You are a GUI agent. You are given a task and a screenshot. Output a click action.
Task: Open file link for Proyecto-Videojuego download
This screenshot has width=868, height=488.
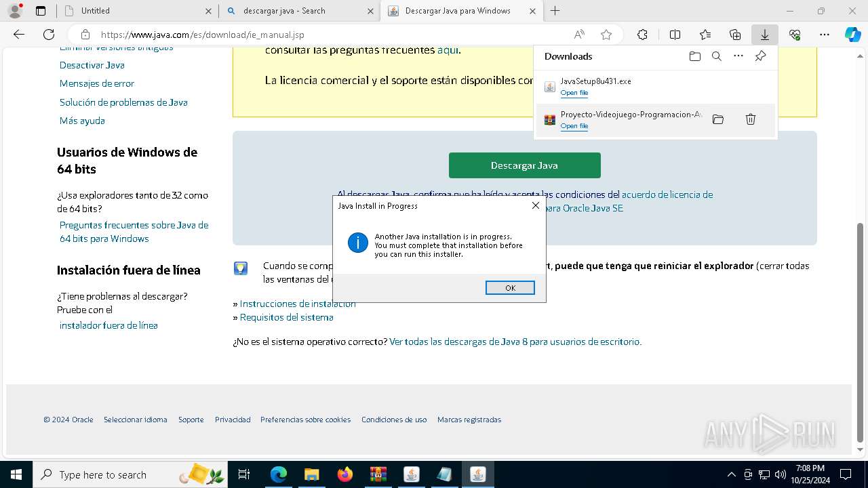[574, 126]
